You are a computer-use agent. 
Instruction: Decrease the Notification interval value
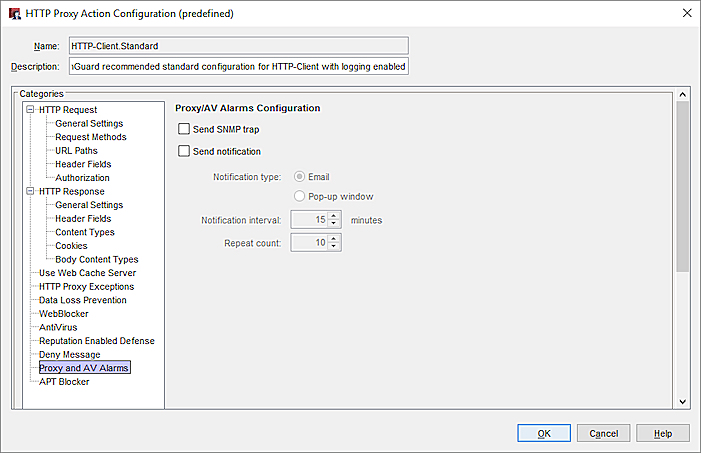pos(334,223)
